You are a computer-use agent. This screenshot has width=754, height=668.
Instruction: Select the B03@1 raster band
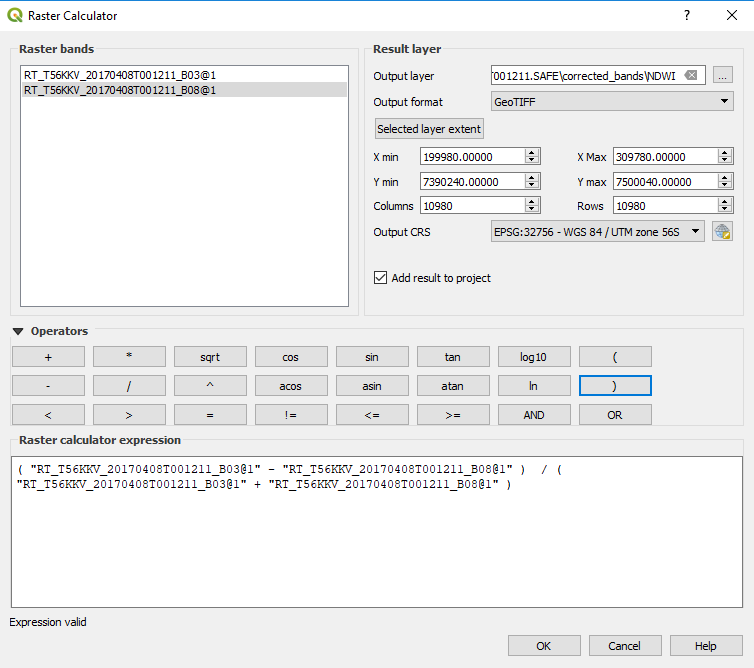(x=120, y=75)
